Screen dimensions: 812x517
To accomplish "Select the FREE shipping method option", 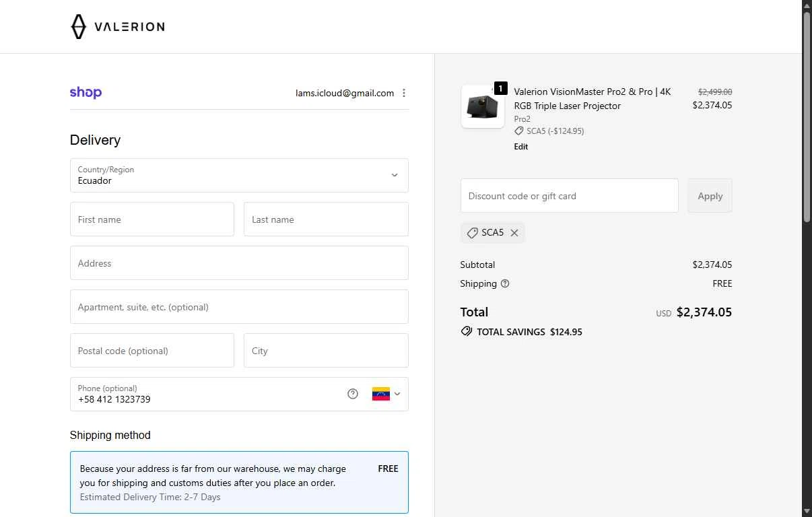I will (239, 483).
